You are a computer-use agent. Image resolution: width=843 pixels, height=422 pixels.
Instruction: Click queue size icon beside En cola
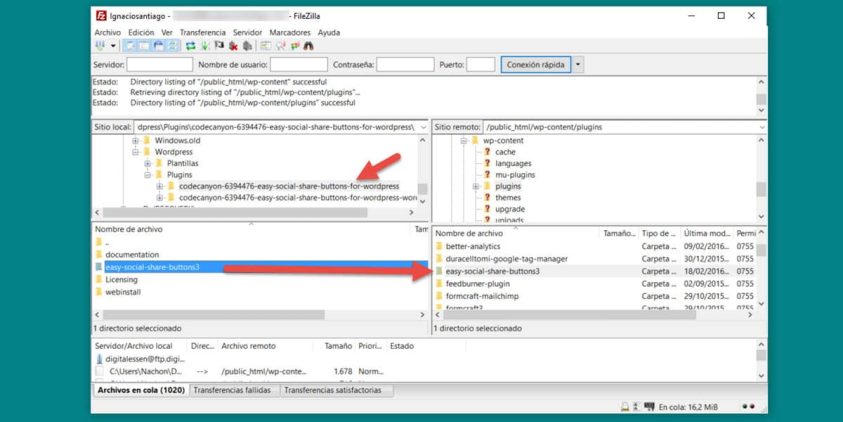tap(649, 407)
